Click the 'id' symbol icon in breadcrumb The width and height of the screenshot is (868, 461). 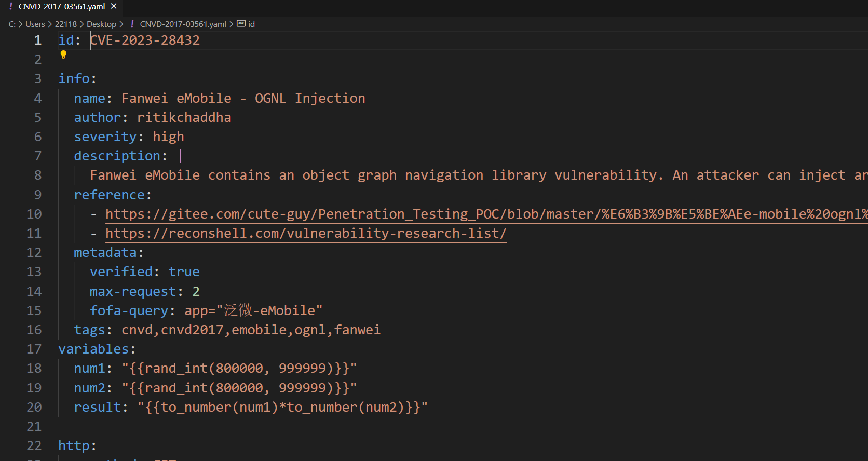click(241, 23)
